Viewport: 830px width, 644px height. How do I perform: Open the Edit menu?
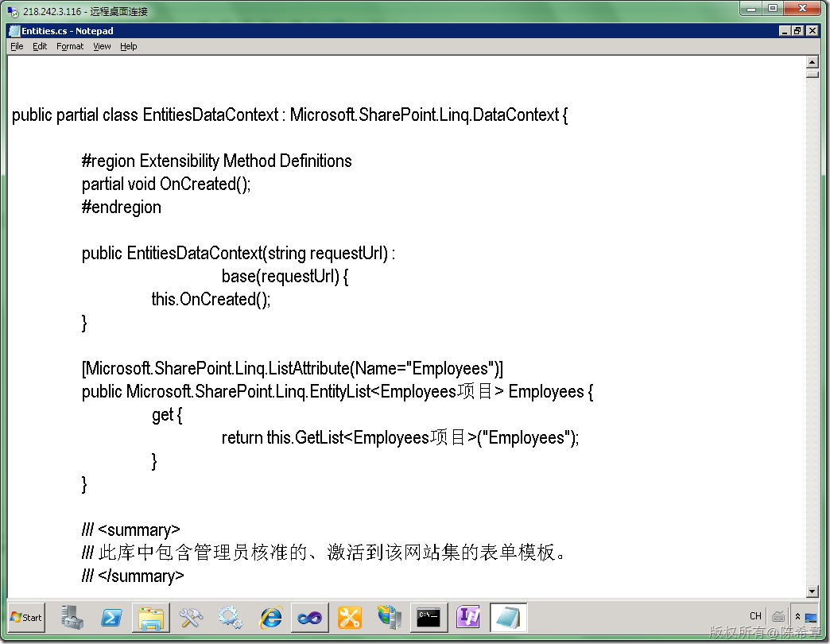coord(40,46)
